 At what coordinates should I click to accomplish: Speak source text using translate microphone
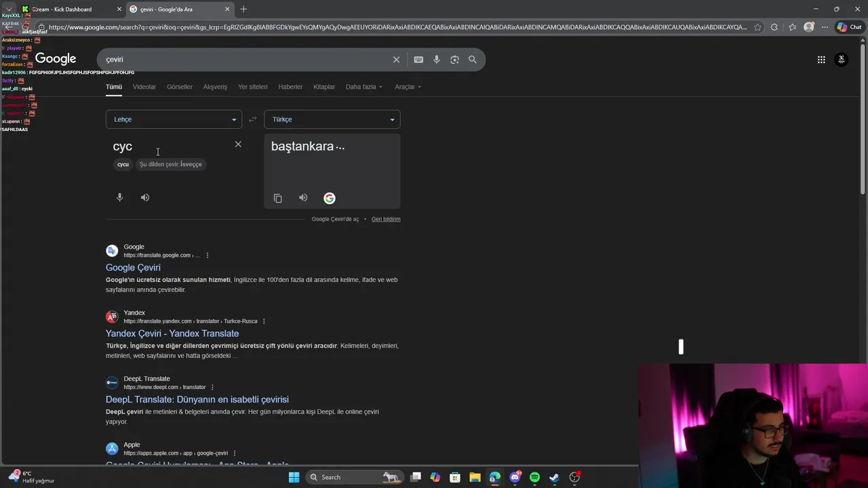pos(120,197)
